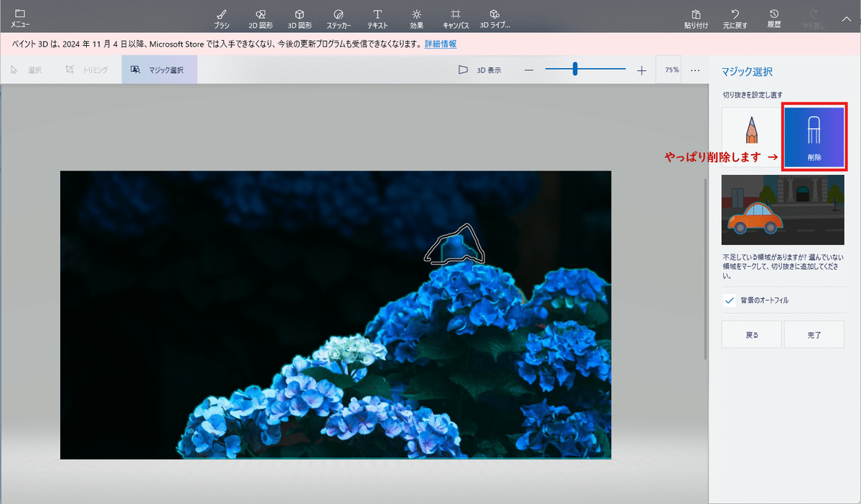Select the pencil add-region tool

[x=751, y=138]
